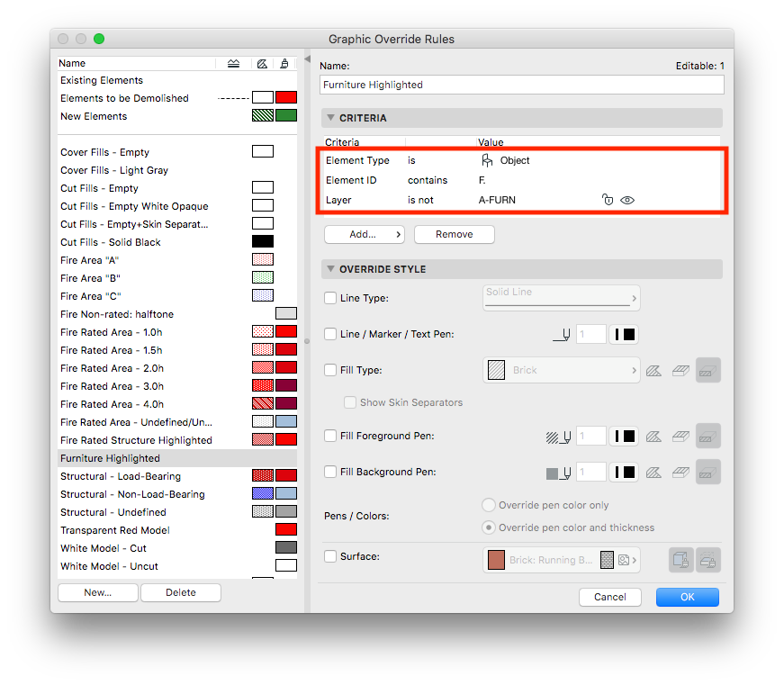Select the White Model - Cut rule
Viewport: 784px width, 685px height.
177,548
